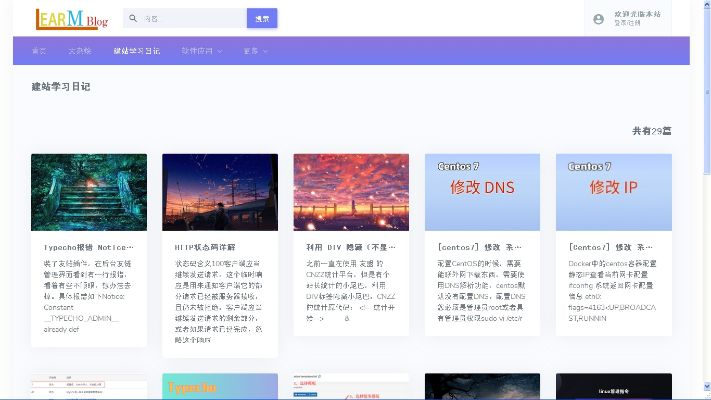Open the Centos 7 修改 DNS thumbnail
The image size is (711, 400).
[x=482, y=192]
